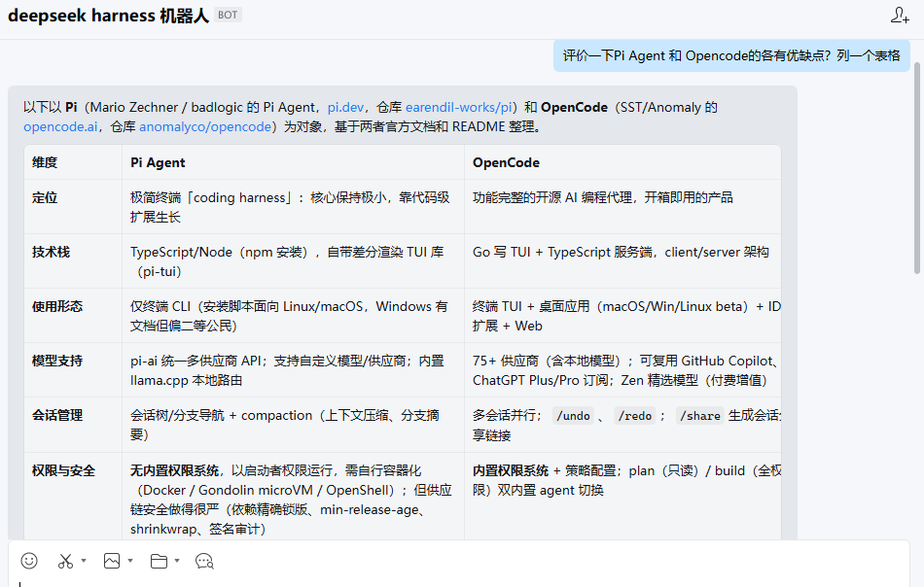Screen dimensions: 924x587
Task: Click the cell starting 会话树/分支导航
Action: pyautogui.click(x=293, y=425)
